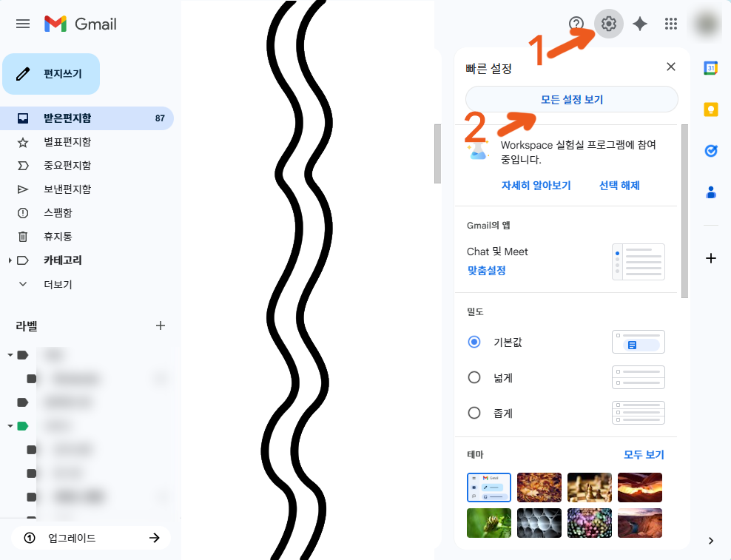Click the Gemini sparkle icon
This screenshot has height=560, width=731.
[x=639, y=24]
